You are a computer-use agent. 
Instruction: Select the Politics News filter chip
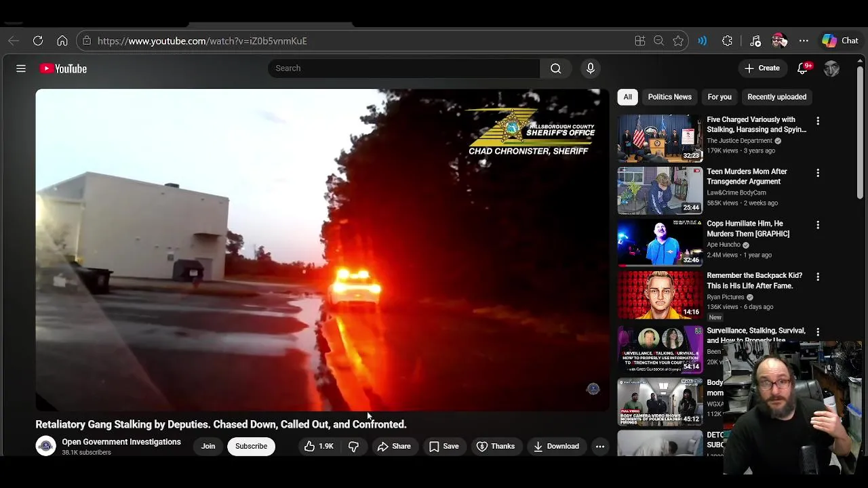pyautogui.click(x=669, y=97)
